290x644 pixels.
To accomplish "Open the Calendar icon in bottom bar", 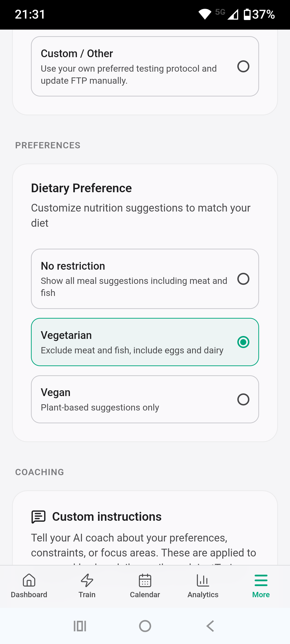I will coord(145,580).
